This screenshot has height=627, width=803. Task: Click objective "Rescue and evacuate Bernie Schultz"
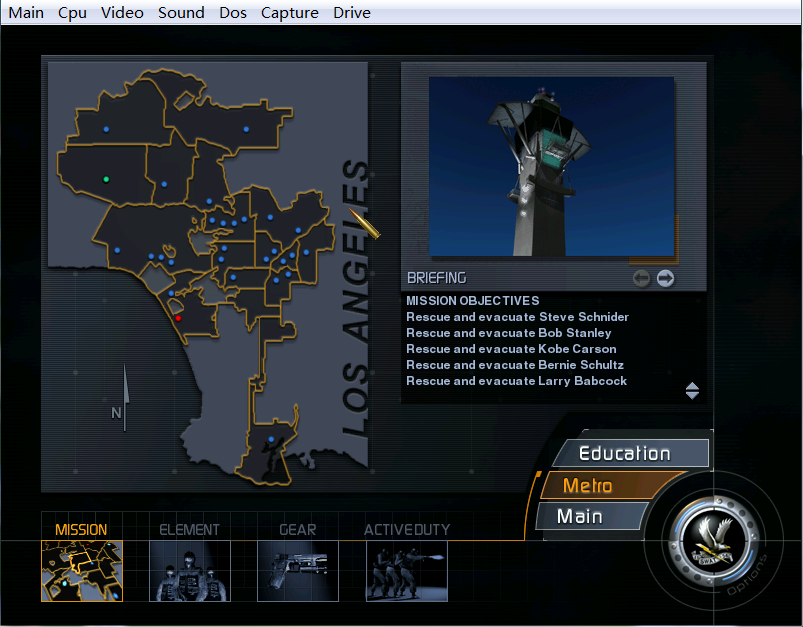click(515, 365)
